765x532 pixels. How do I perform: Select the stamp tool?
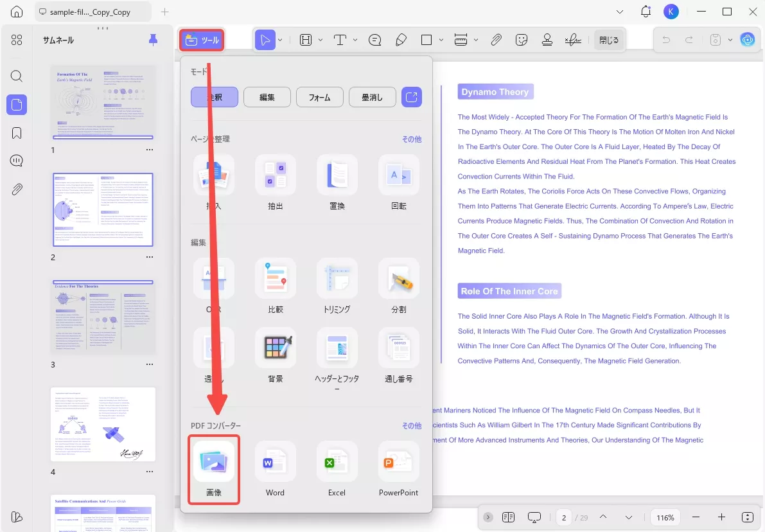[547, 40]
